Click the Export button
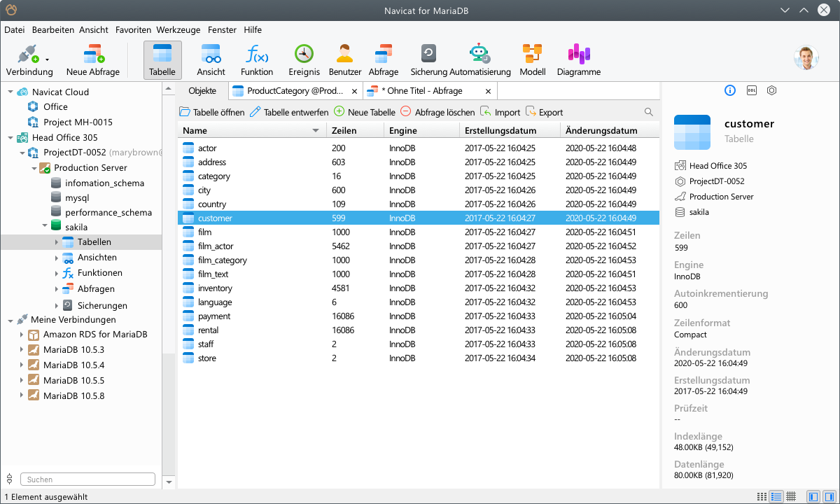 tap(545, 112)
